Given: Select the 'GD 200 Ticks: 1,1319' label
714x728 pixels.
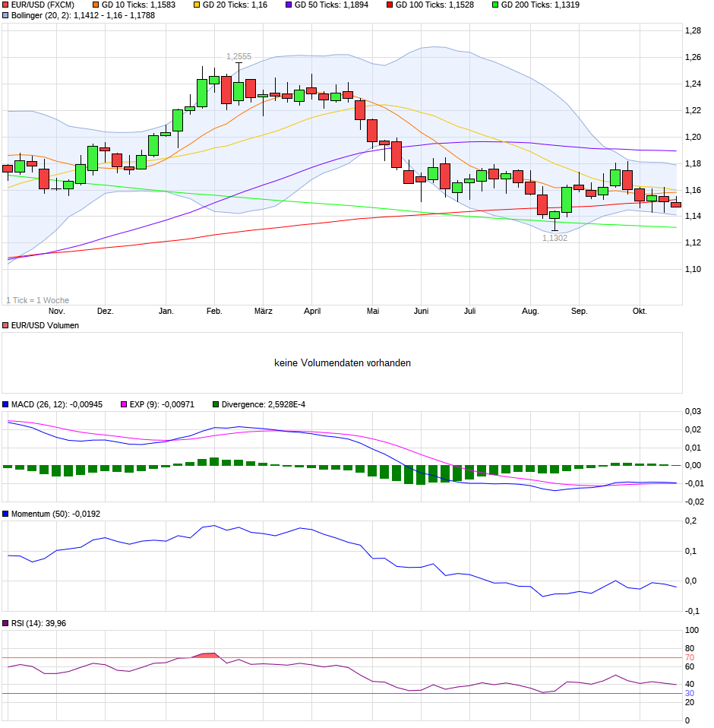Looking at the screenshot, I should [540, 5].
